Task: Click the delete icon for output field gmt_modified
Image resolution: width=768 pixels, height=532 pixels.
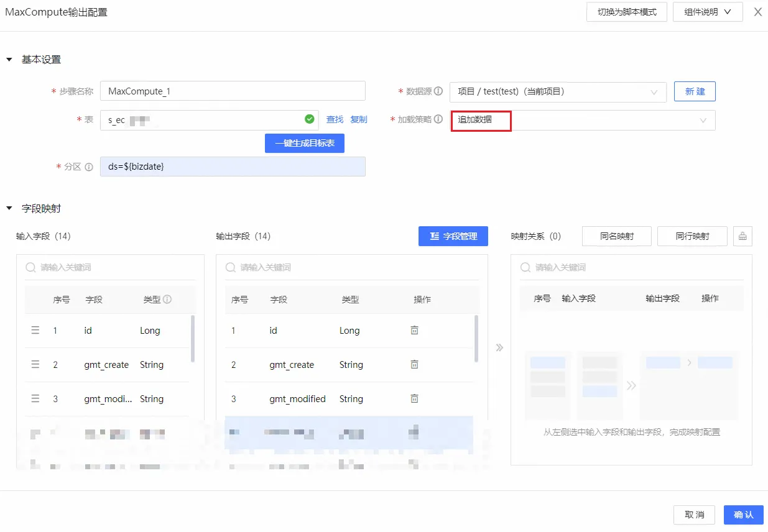Action: click(x=415, y=398)
